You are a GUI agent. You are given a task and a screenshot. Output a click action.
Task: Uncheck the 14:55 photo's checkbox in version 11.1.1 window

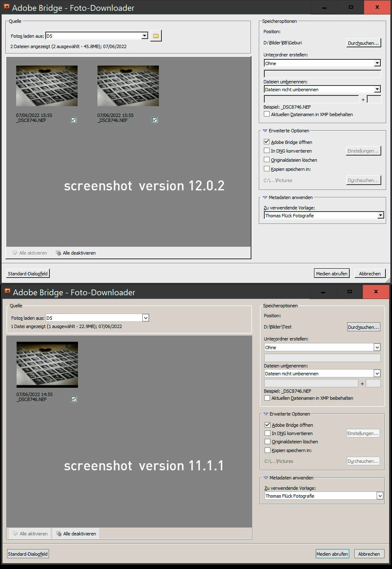click(74, 399)
